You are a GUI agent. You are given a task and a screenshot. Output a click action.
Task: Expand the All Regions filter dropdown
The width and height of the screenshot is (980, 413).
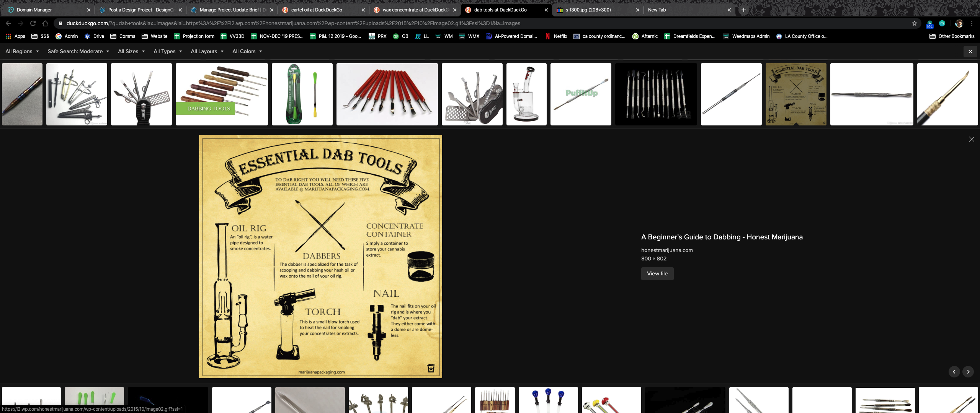point(22,51)
